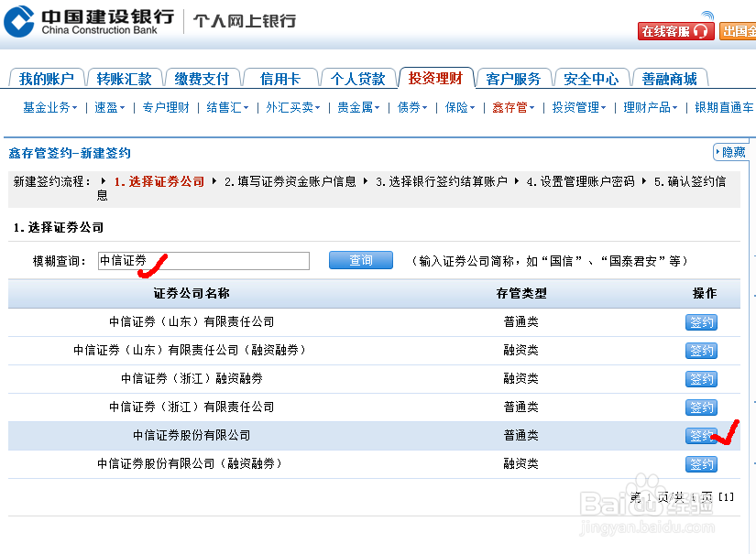
Task: Expand 投资管理 submenu
Action: 579,107
